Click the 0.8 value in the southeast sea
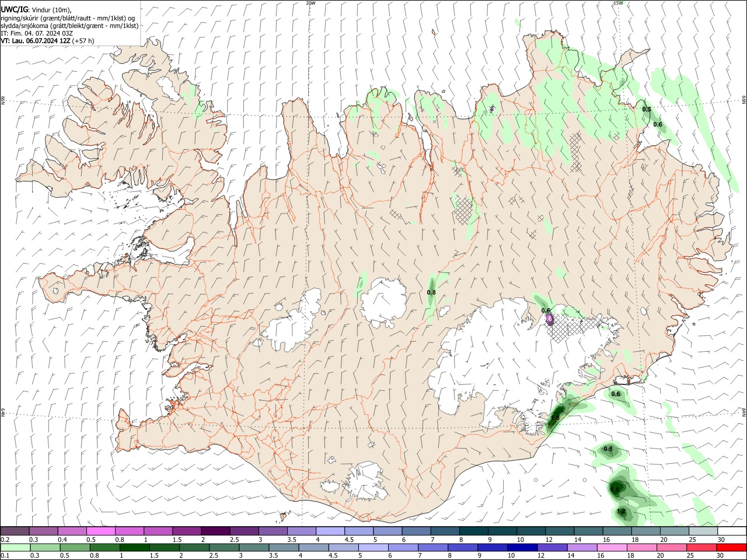 pyautogui.click(x=608, y=449)
